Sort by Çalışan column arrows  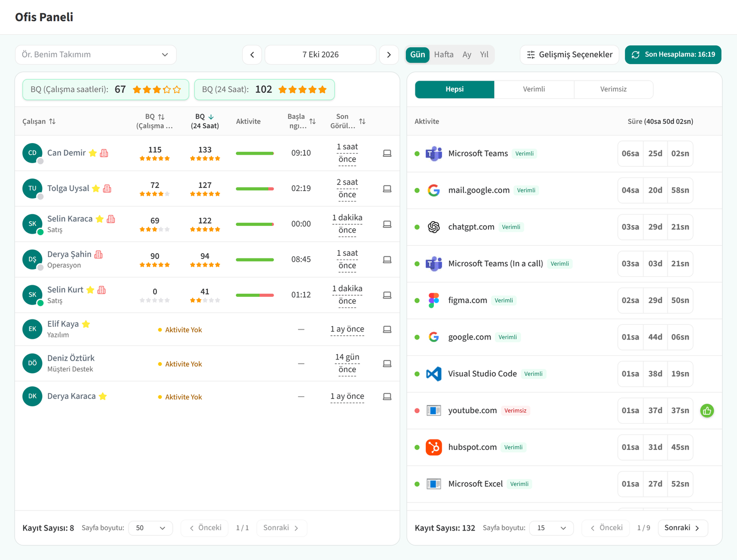[x=52, y=122]
